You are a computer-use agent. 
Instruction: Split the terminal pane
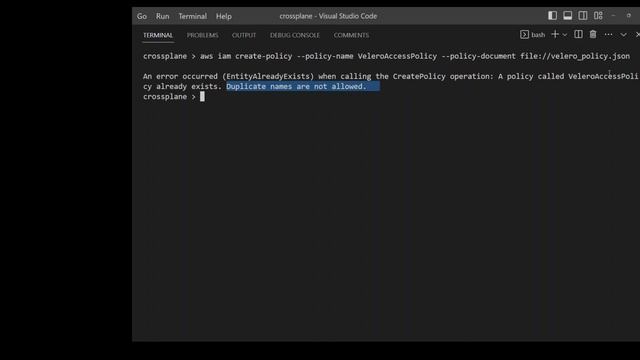pos(578,34)
